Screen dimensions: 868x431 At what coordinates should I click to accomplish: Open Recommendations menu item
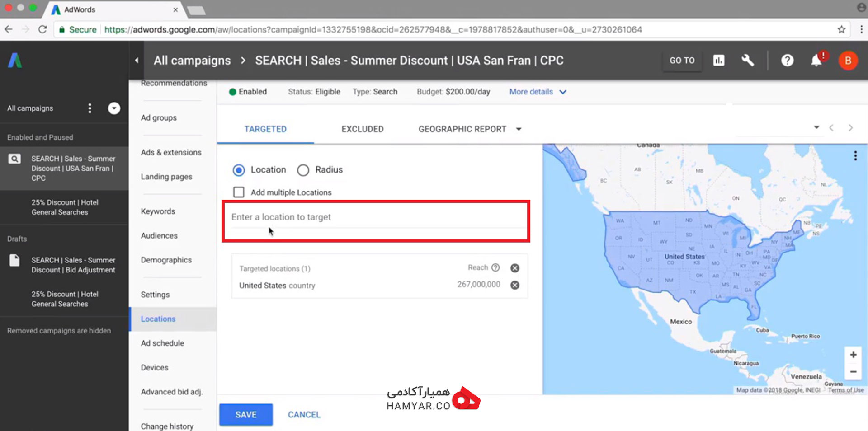pyautogui.click(x=174, y=83)
